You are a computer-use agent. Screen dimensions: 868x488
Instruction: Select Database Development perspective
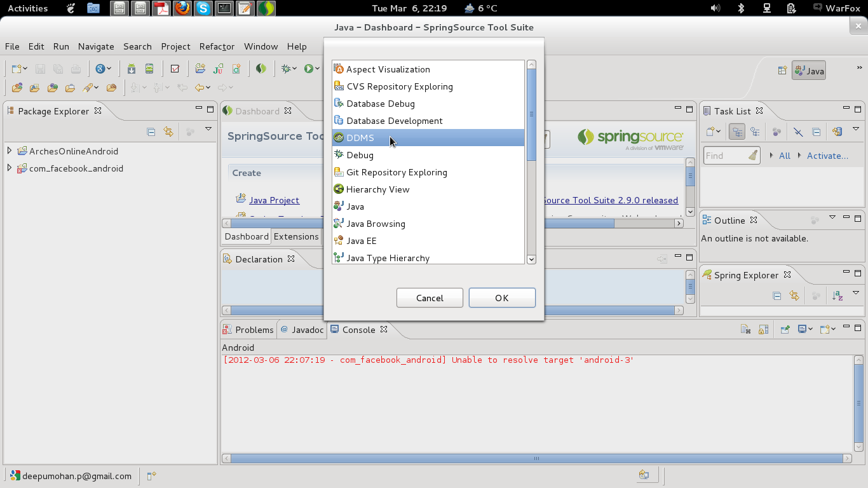coord(428,121)
